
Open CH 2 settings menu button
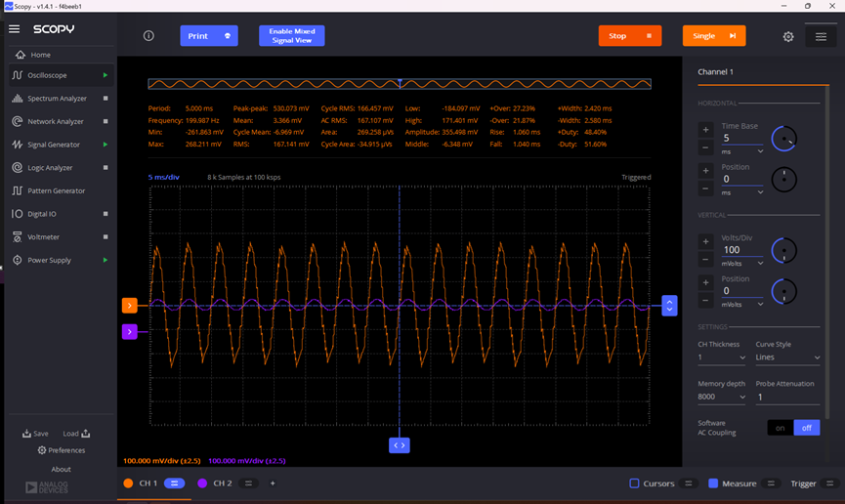248,483
